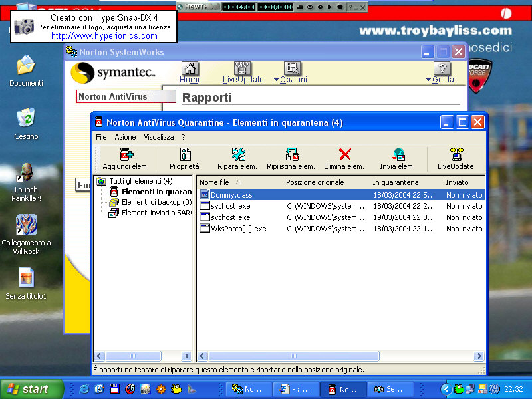Open the Azione menu

coord(125,137)
